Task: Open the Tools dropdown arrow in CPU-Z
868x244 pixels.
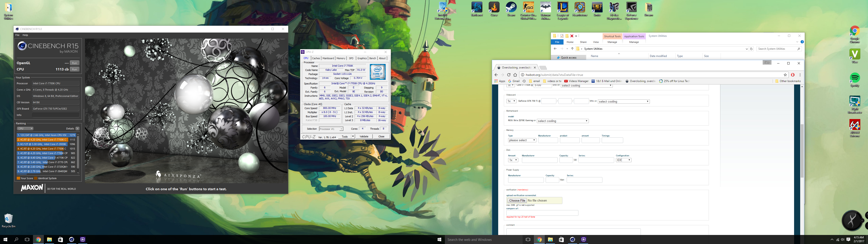Action: pos(353,136)
